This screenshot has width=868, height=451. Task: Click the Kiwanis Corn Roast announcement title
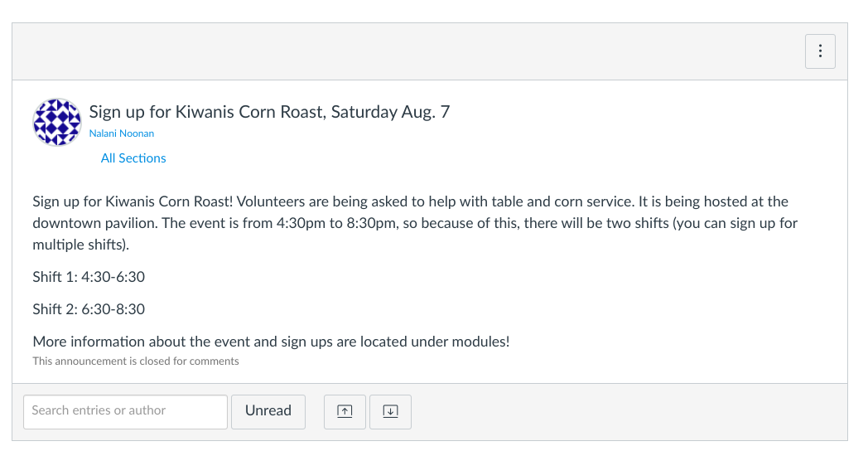[269, 112]
